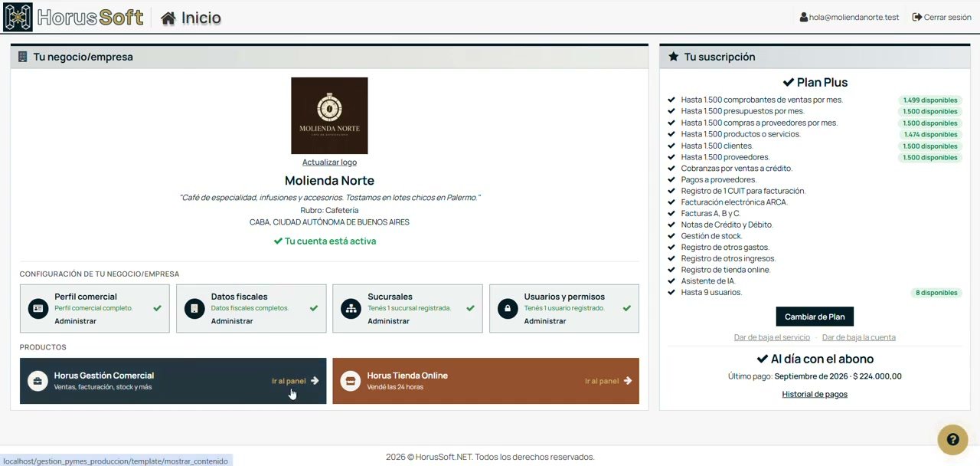Viewport: 980px width, 466px height.
Task: Click the Registro de tienda online text
Action: (x=726, y=270)
